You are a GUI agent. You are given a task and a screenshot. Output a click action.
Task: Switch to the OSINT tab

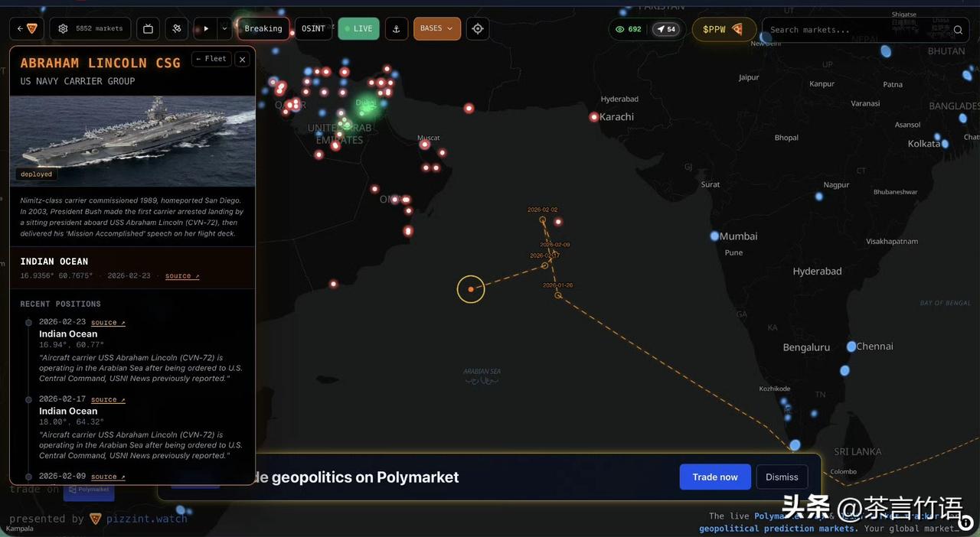point(313,29)
